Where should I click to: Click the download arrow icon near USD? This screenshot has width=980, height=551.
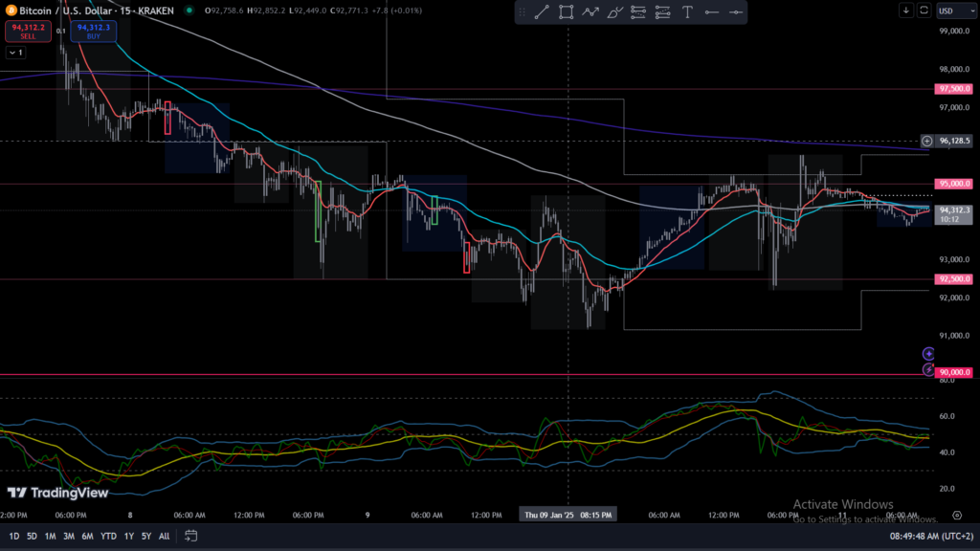(905, 11)
